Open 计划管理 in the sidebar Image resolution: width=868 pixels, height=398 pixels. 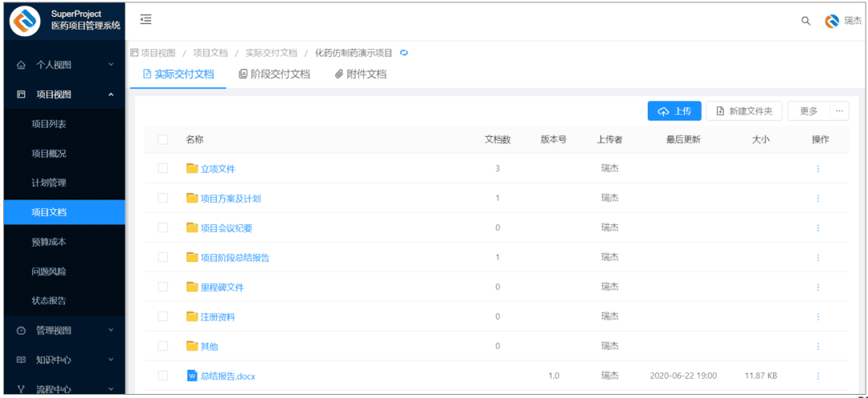64,183
